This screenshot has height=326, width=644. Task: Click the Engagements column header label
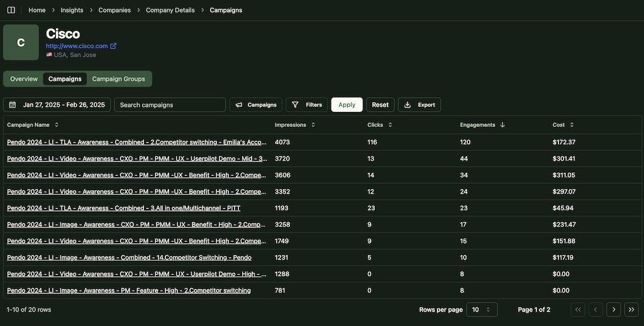pyautogui.click(x=477, y=124)
